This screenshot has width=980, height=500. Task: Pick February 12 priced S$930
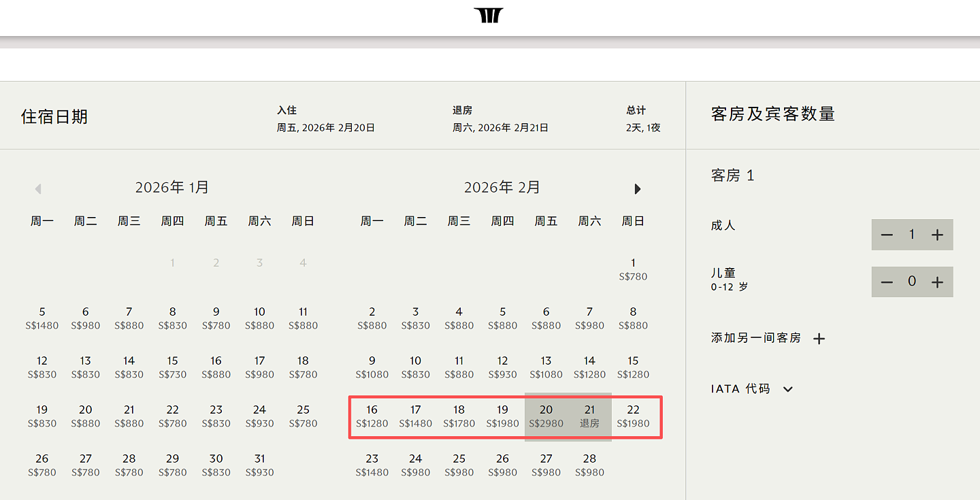click(x=503, y=367)
